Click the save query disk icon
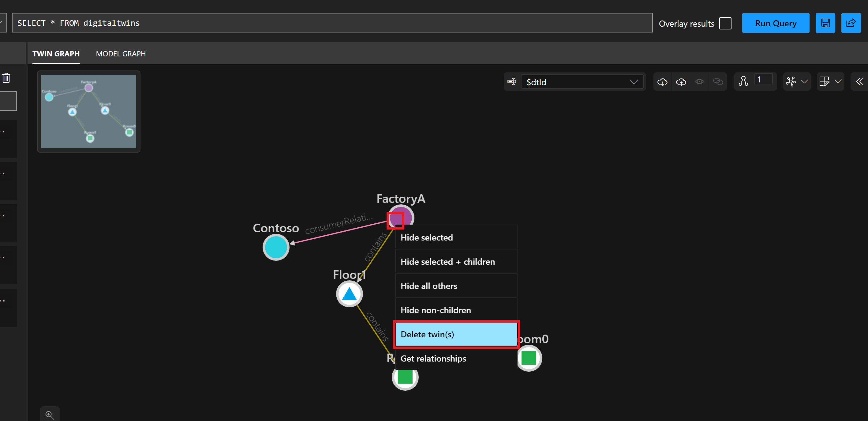Image resolution: width=868 pixels, height=421 pixels. pyautogui.click(x=825, y=23)
